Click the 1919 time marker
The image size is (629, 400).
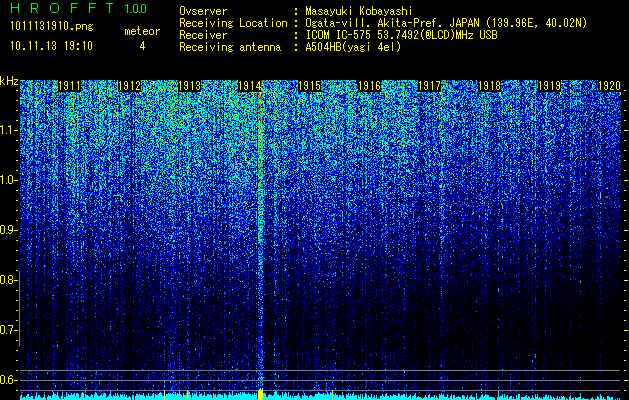550,86
